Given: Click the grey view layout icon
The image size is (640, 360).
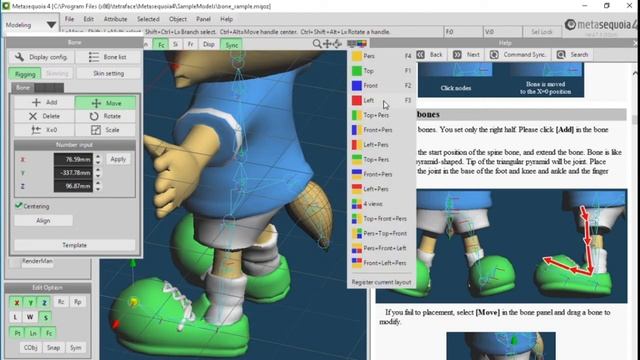Looking at the screenshot, I should point(351,44).
